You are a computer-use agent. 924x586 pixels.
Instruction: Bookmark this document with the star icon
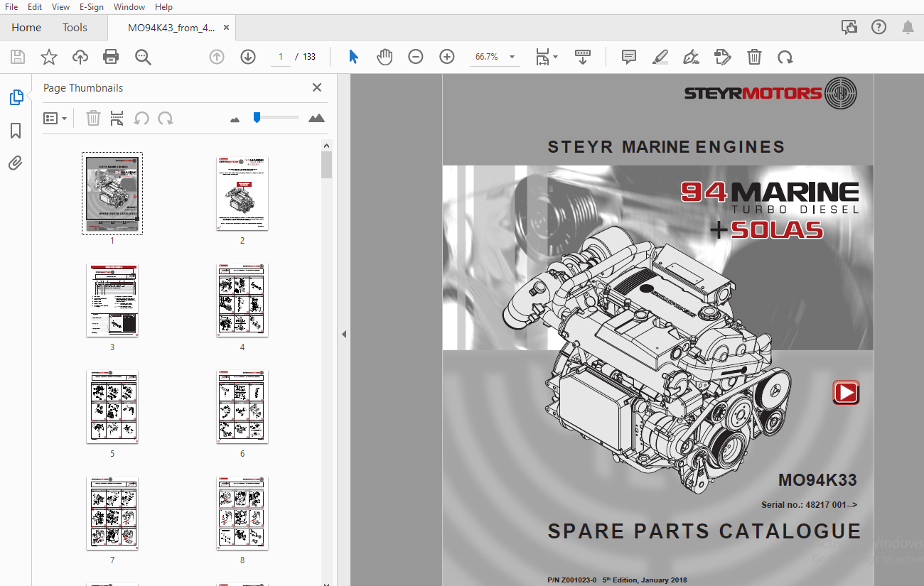pos(49,57)
